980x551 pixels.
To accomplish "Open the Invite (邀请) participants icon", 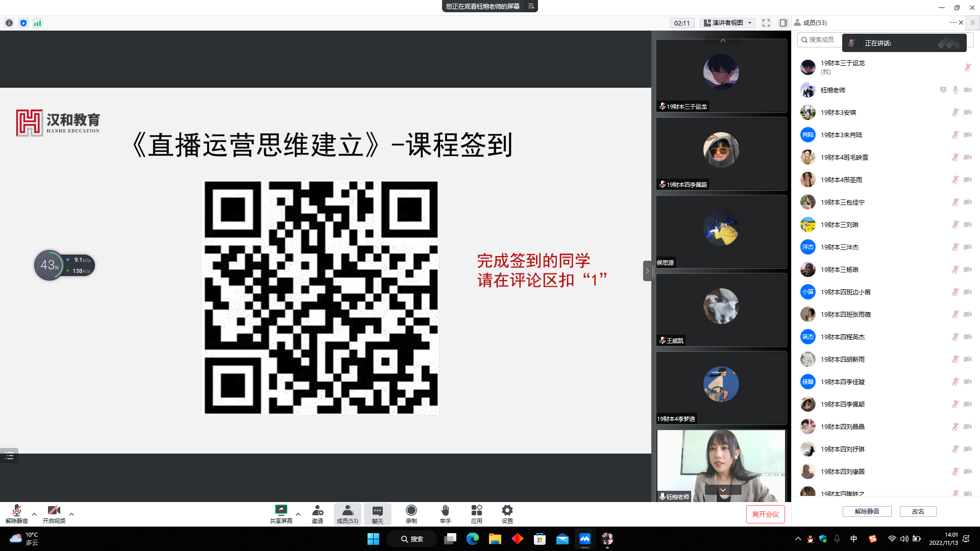I will [x=317, y=511].
